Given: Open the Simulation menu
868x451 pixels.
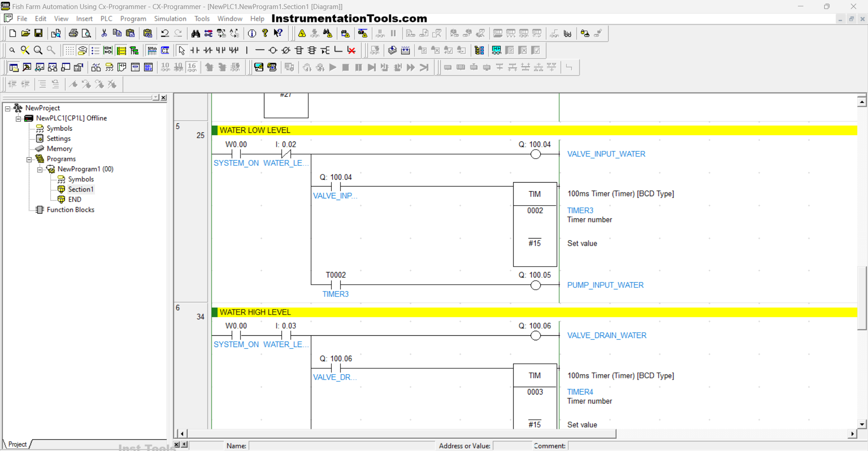Looking at the screenshot, I should coord(170,19).
